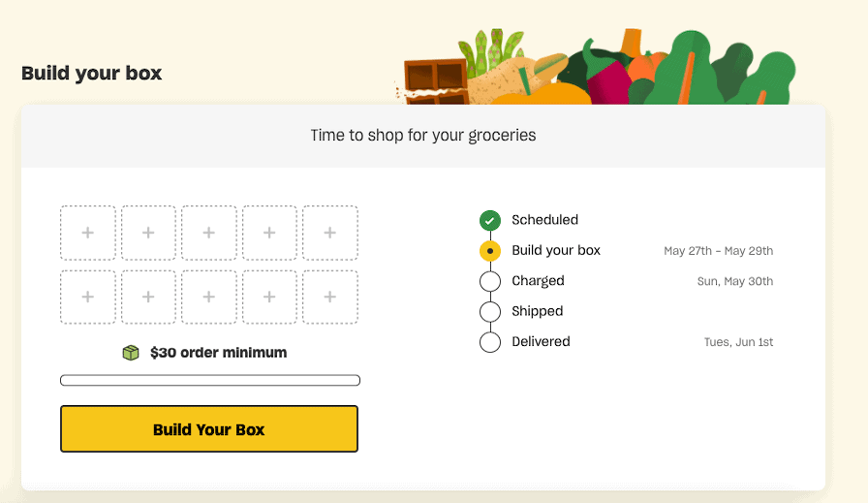Image resolution: width=868 pixels, height=503 pixels.
Task: Click the green Scheduled checkmark icon
Action: pos(490,220)
